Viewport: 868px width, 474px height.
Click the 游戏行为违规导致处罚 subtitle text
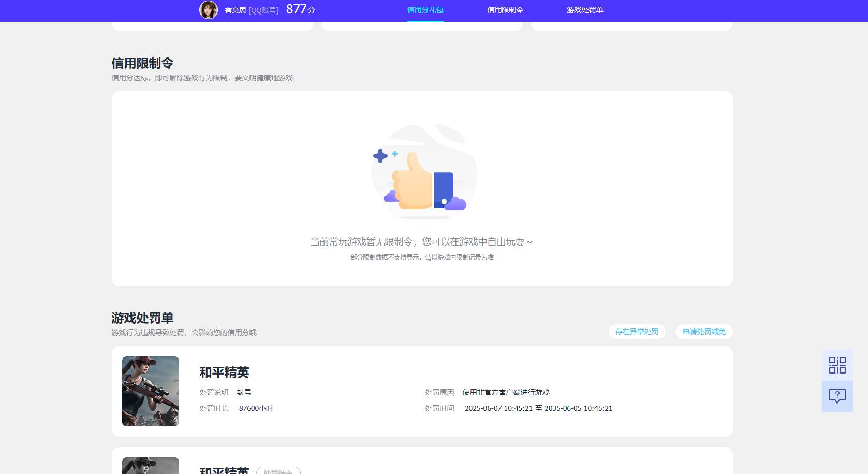184,333
